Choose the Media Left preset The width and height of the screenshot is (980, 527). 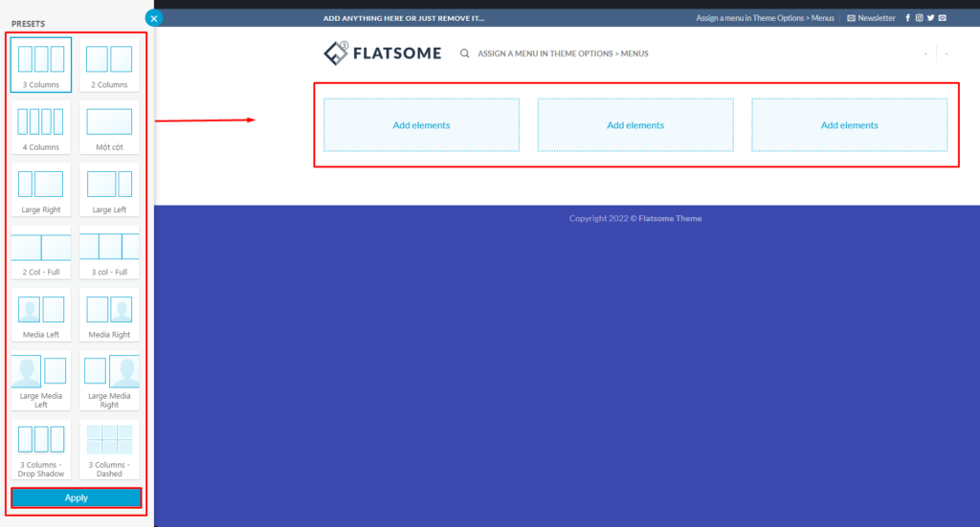pos(41,314)
